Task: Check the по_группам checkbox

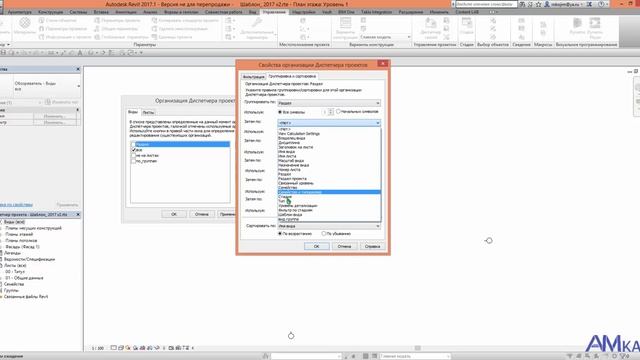Action: (x=133, y=161)
